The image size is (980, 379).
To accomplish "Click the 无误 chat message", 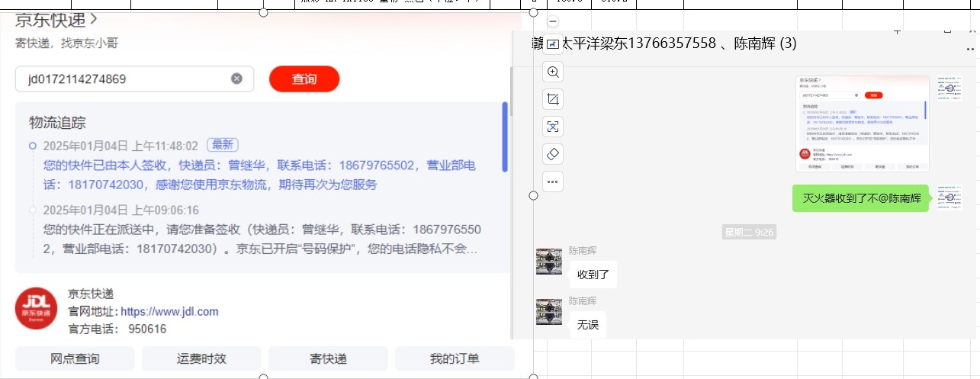I will [x=588, y=325].
